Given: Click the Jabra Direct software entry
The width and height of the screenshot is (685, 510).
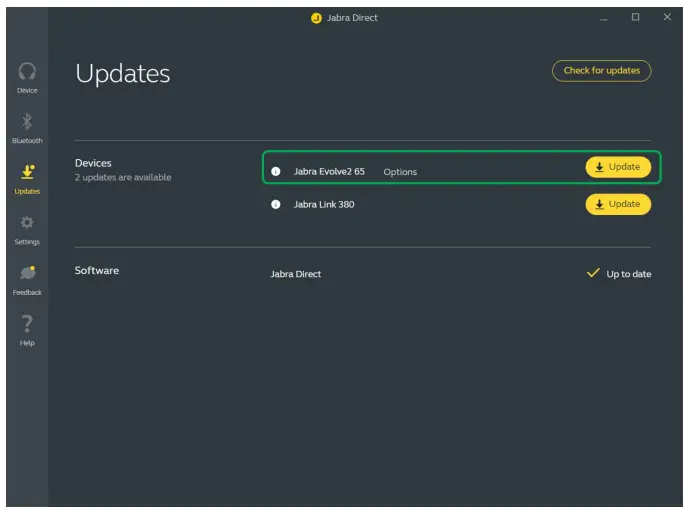Looking at the screenshot, I should 296,274.
